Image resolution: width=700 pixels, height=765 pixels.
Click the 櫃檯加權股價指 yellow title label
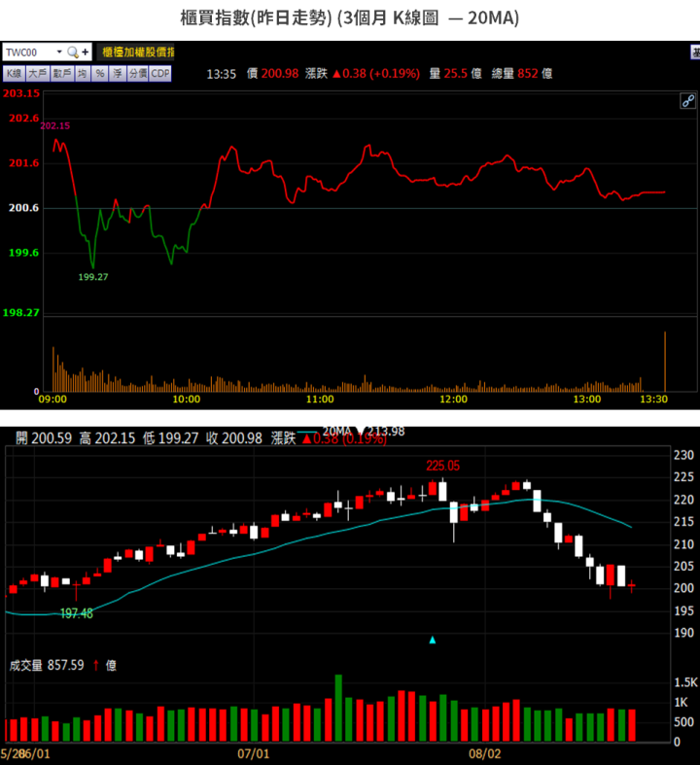point(138,52)
